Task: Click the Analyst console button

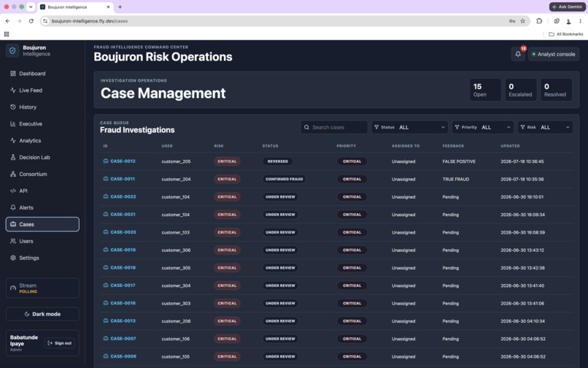Action: [x=554, y=54]
